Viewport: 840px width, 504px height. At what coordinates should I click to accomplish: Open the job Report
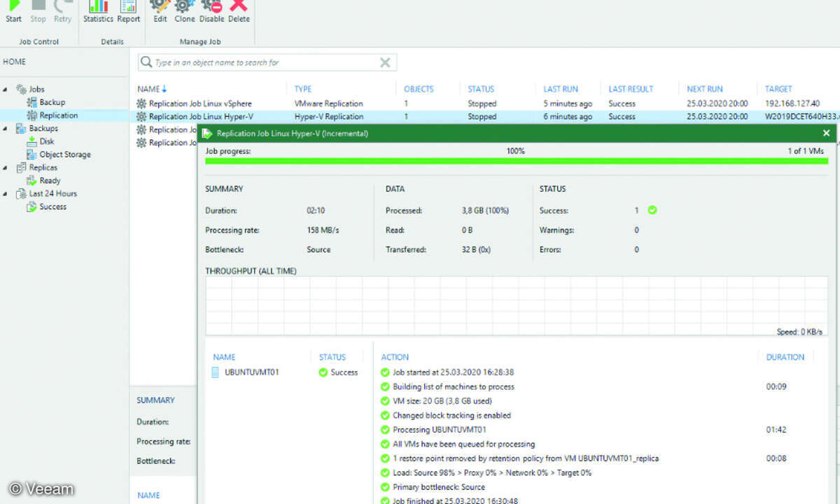point(129,12)
